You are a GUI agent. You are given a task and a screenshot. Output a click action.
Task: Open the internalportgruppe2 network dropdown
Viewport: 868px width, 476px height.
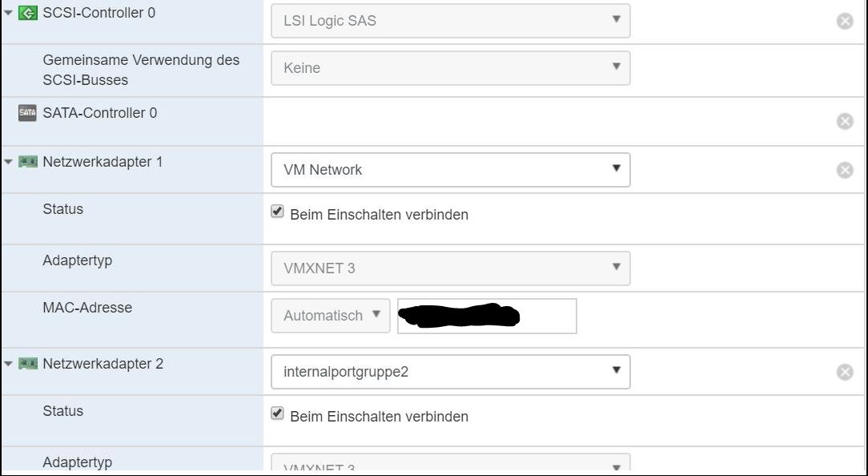(x=450, y=372)
